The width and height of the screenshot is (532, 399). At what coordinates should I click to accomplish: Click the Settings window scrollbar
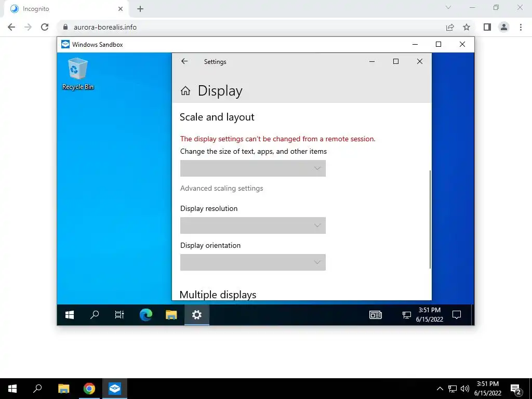[x=430, y=219]
